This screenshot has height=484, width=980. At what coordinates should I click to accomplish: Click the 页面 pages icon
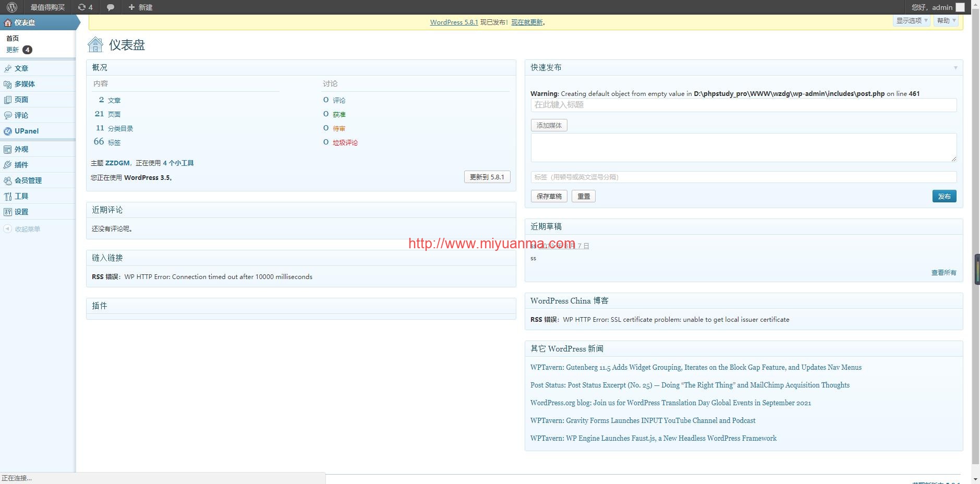point(8,100)
